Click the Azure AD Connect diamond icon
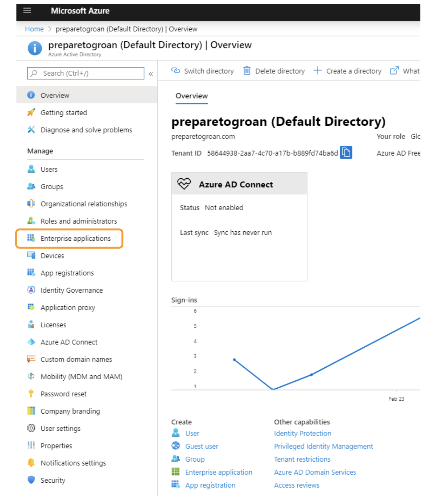Screen dimensions: 424x504 [x=31, y=342]
